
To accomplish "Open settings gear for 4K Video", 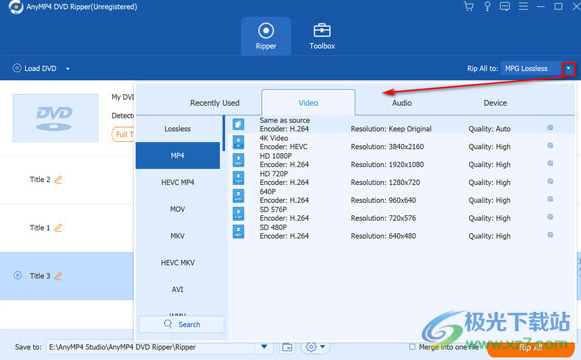I will tap(550, 146).
